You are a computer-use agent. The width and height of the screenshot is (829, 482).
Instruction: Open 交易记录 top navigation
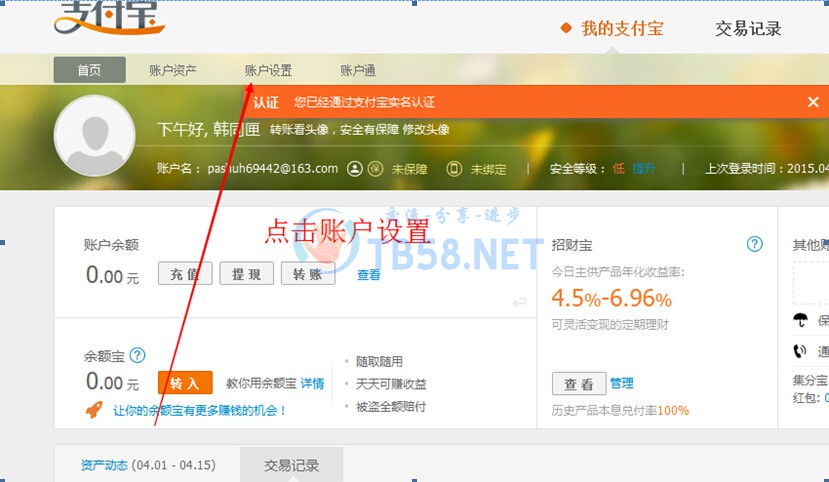point(748,29)
